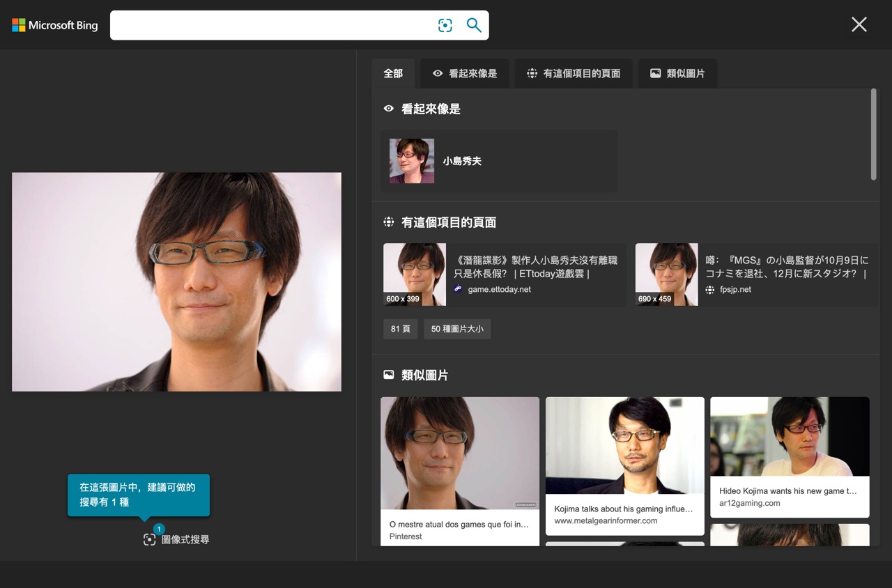
Task: Click the 50 種圖片大小 button
Action: (x=457, y=329)
